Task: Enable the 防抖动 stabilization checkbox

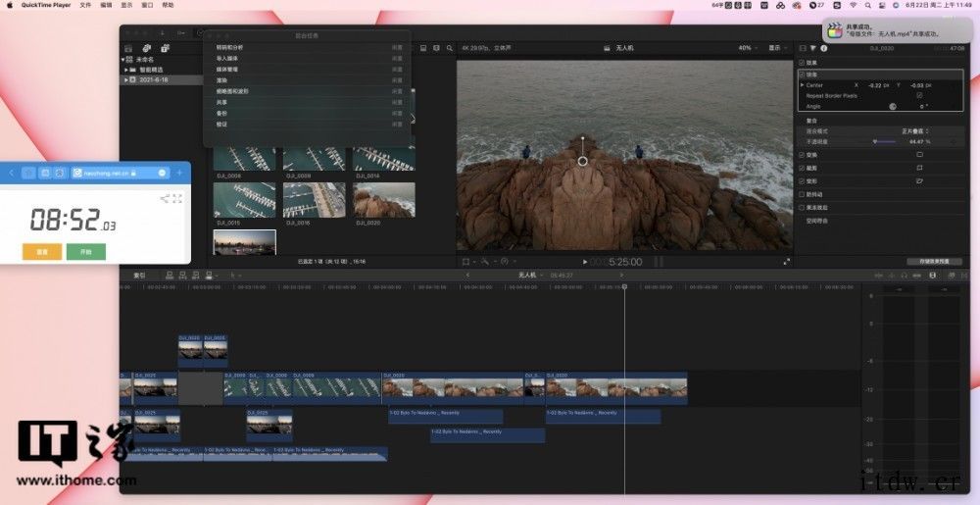Action: [x=802, y=194]
